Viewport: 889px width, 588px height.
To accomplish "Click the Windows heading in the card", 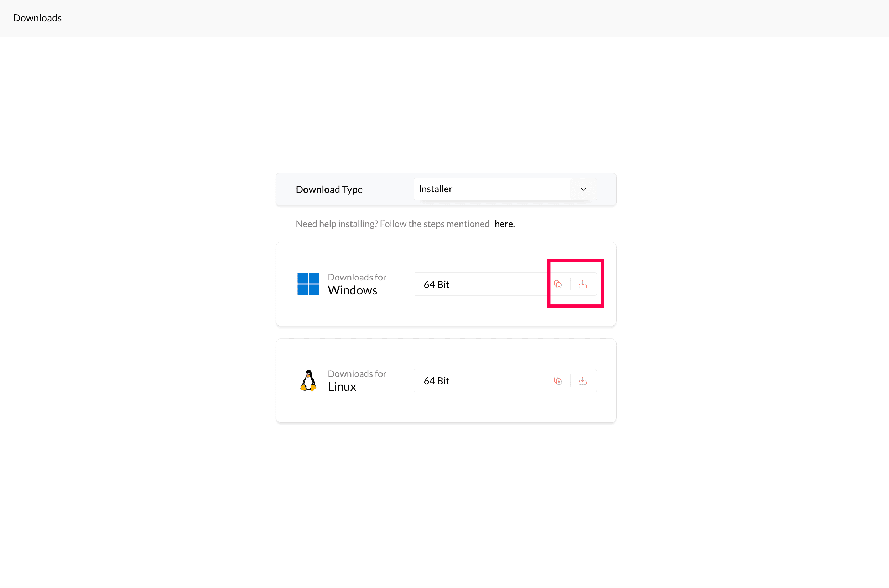I will pyautogui.click(x=352, y=290).
